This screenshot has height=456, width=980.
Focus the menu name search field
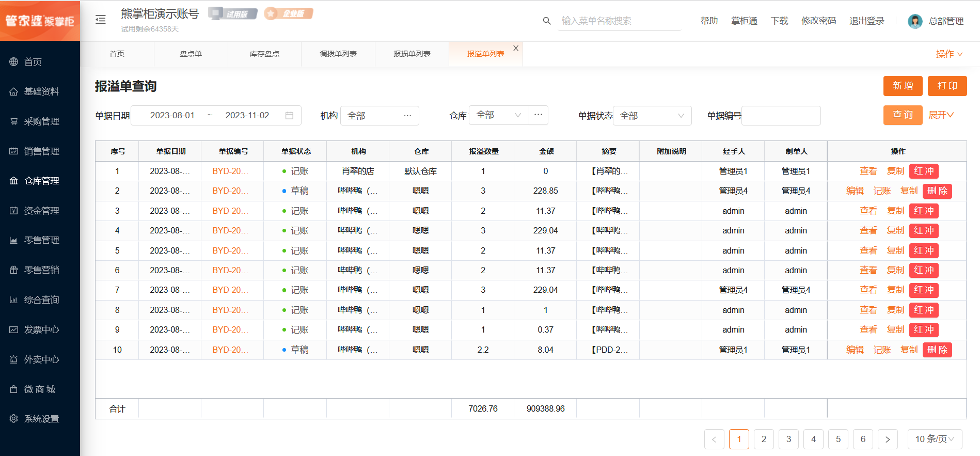(620, 21)
